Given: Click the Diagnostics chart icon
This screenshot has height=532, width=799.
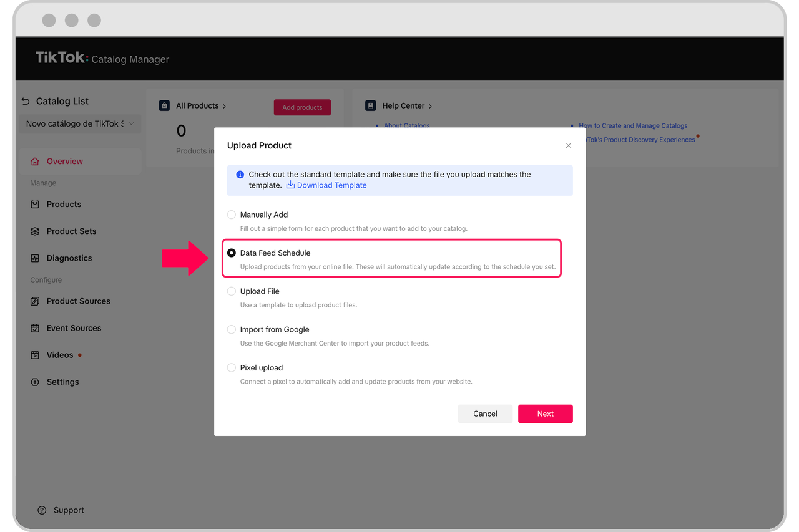Looking at the screenshot, I should click(x=35, y=258).
